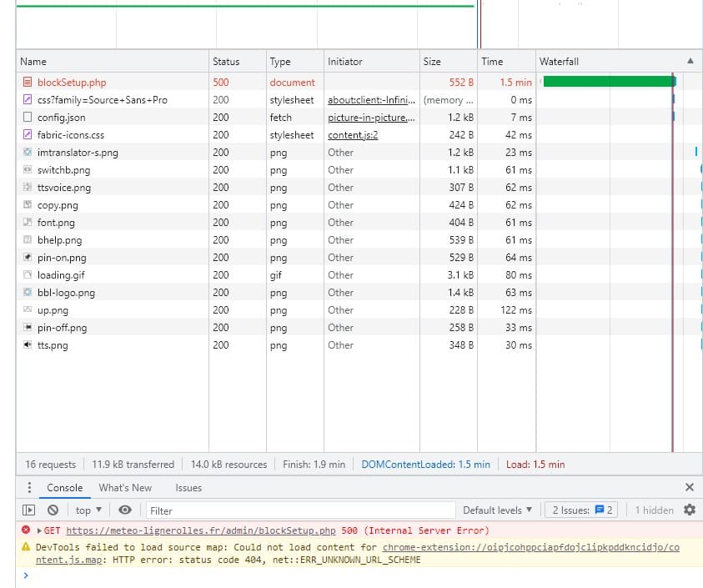Click the fabric-icons.css stylesheet icon
The width and height of the screenshot is (703, 588).
(28, 134)
